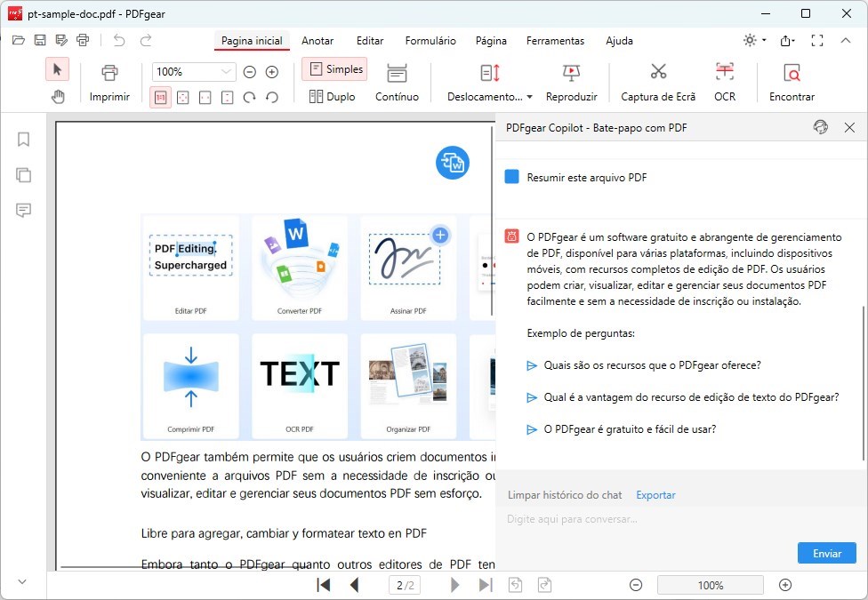Screen dimensions: 868x600
Task: Open the Ajuda tab
Action: click(x=619, y=40)
